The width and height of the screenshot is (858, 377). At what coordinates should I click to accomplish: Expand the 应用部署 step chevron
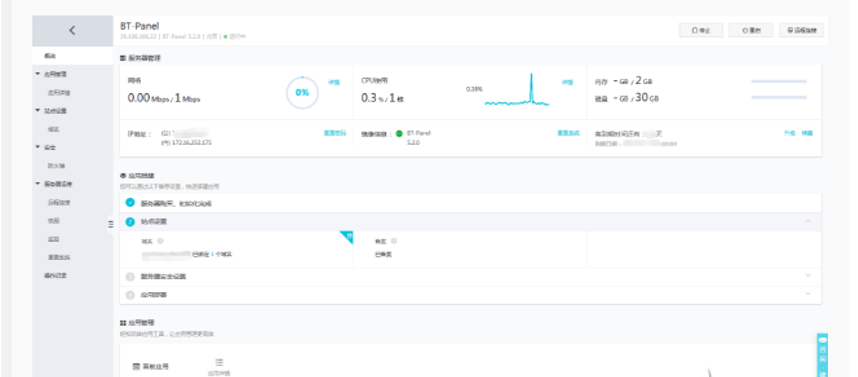tap(808, 294)
